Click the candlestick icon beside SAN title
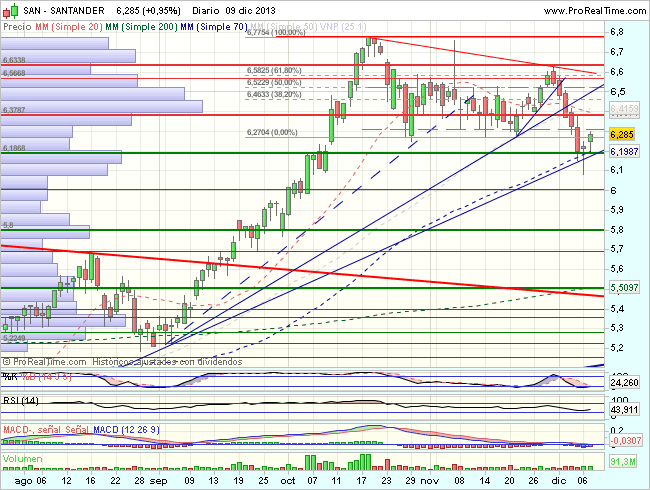 click(10, 10)
